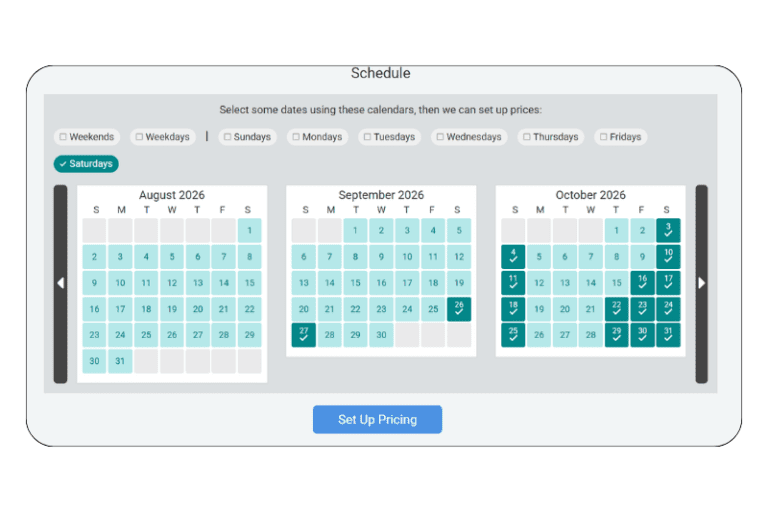Image resolution: width=768 pixels, height=512 pixels.
Task: Toggle the Weekends filter chip
Action: click(87, 137)
